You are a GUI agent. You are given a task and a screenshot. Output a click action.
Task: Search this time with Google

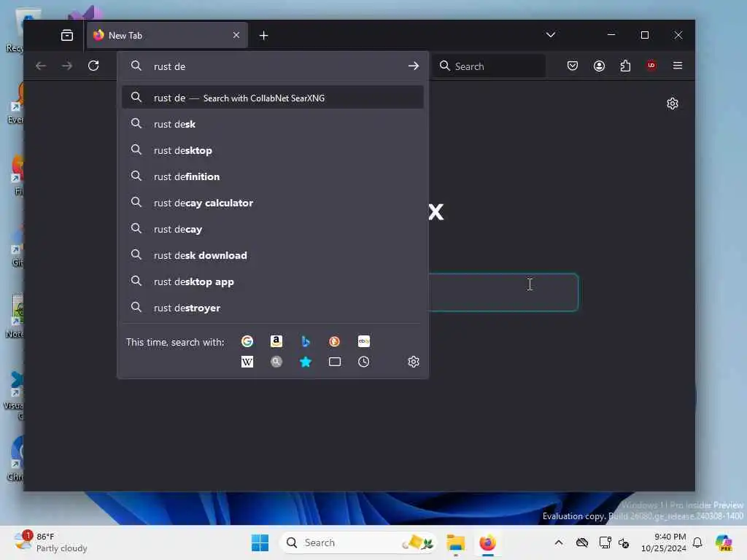click(x=247, y=341)
